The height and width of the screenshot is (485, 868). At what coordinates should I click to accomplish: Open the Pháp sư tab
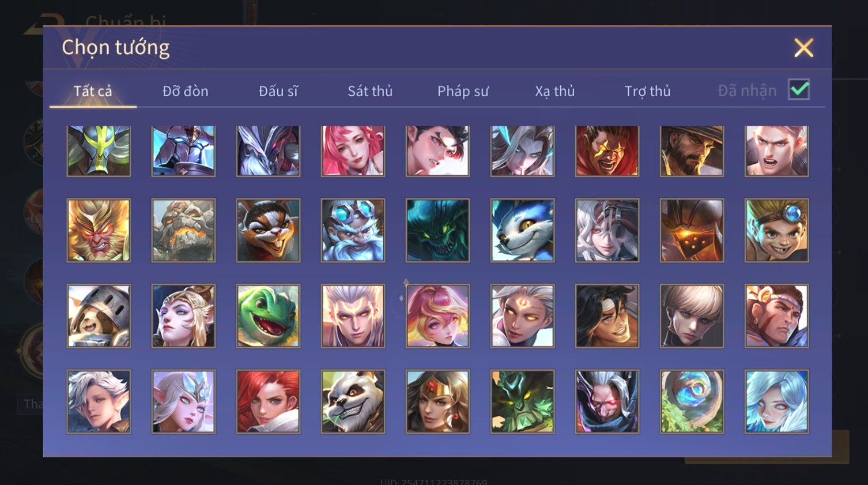tap(463, 91)
